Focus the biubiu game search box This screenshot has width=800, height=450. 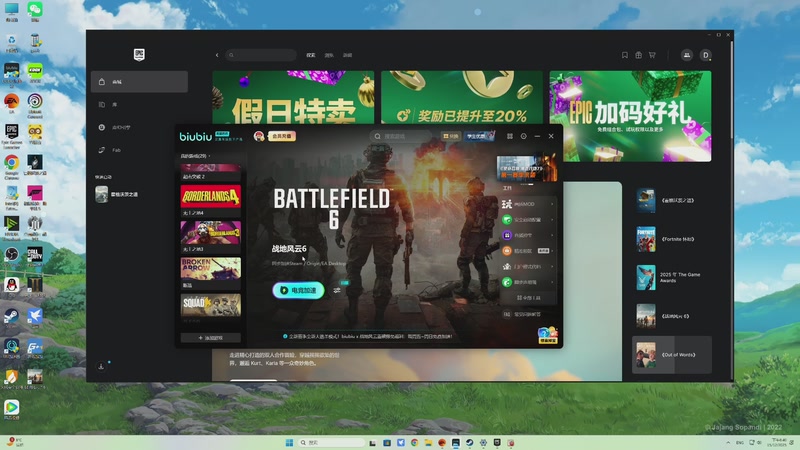401,136
